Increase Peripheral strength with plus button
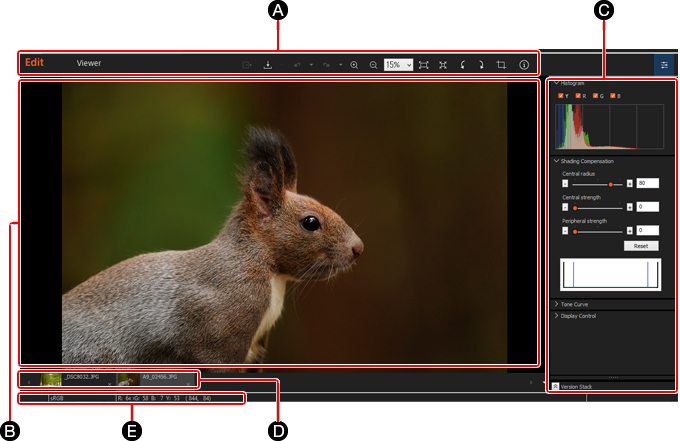This screenshot has width=680, height=441. coord(630,231)
